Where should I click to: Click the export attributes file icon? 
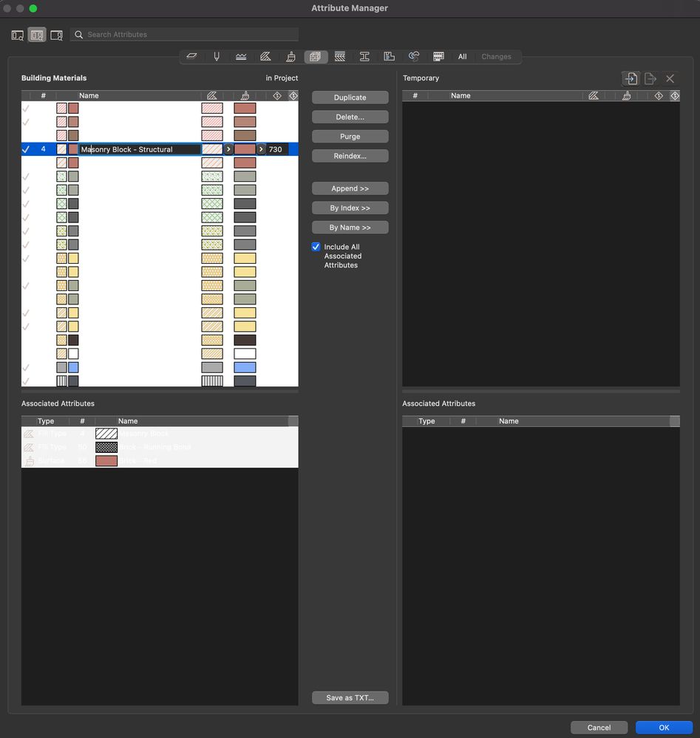tap(650, 78)
